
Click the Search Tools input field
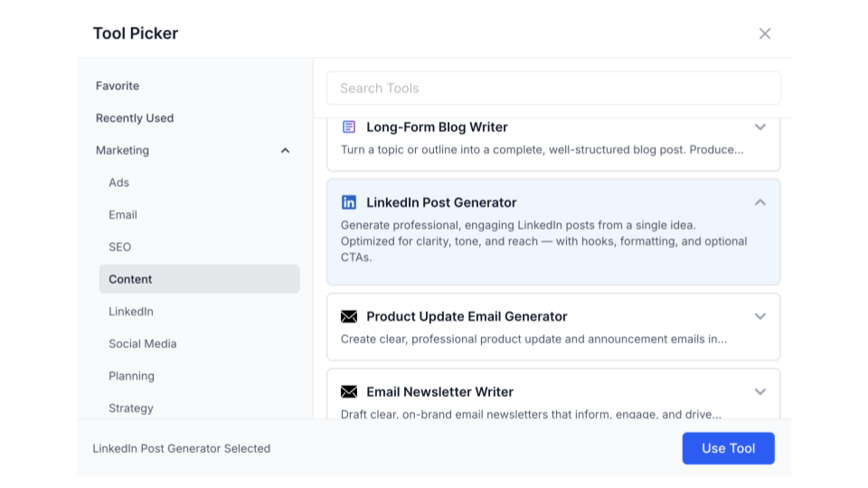click(553, 89)
